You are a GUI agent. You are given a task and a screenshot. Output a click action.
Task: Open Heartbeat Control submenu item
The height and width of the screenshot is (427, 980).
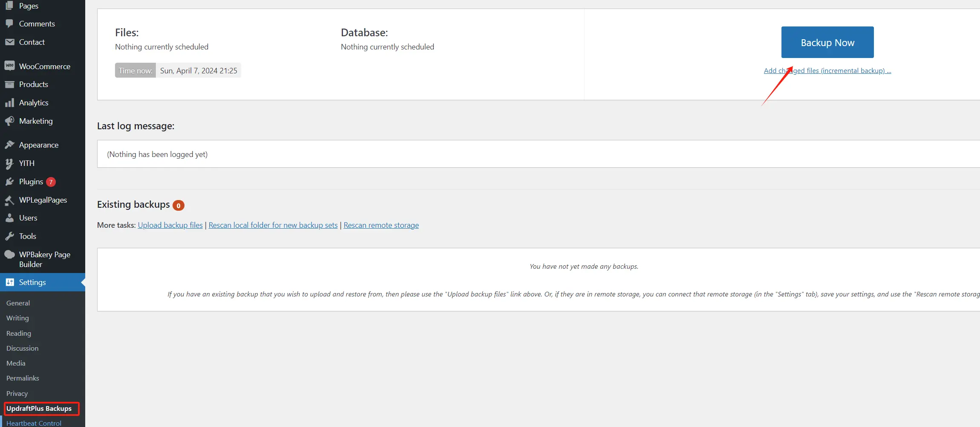click(x=34, y=423)
